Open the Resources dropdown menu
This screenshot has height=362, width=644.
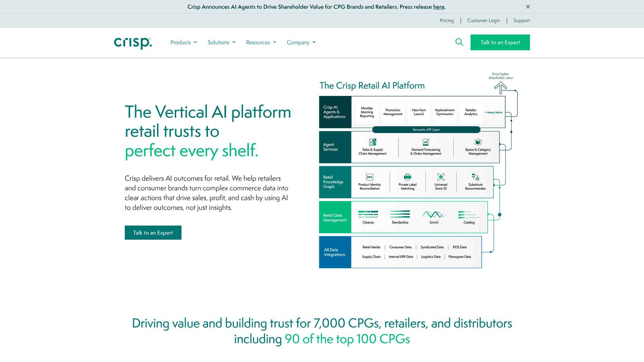[261, 42]
